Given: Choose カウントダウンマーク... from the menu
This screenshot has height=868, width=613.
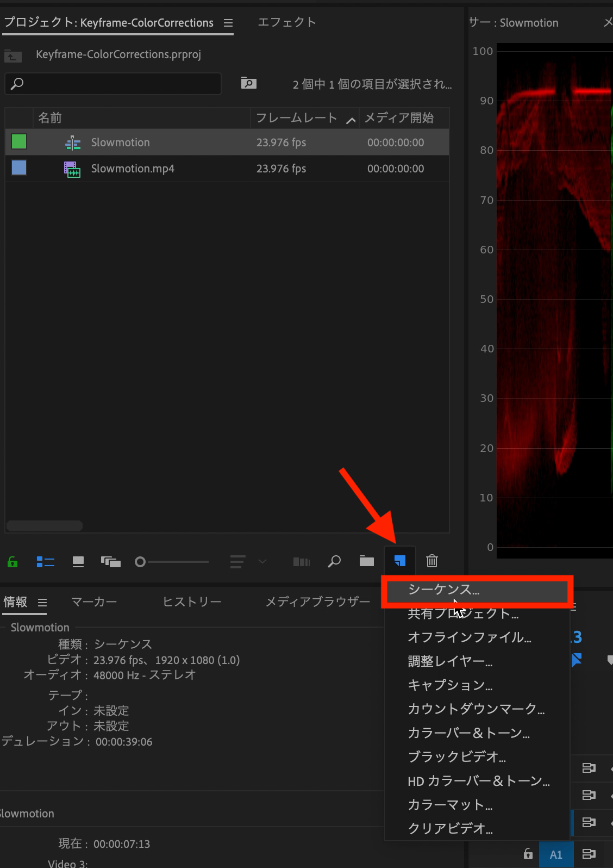Looking at the screenshot, I should click(x=476, y=709).
